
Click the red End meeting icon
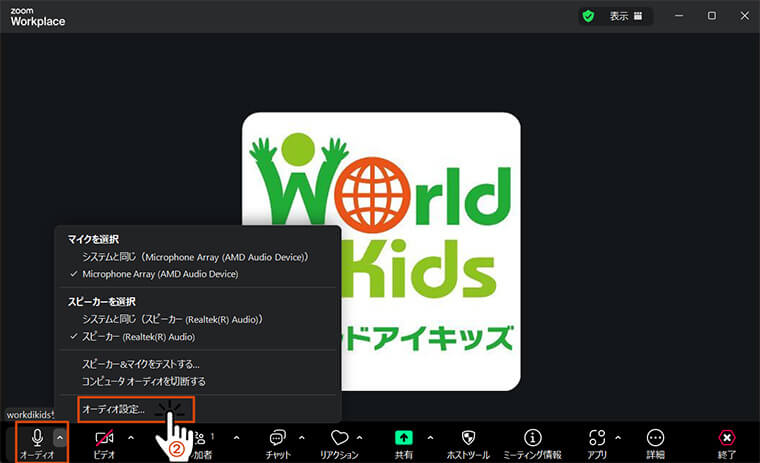click(x=727, y=438)
